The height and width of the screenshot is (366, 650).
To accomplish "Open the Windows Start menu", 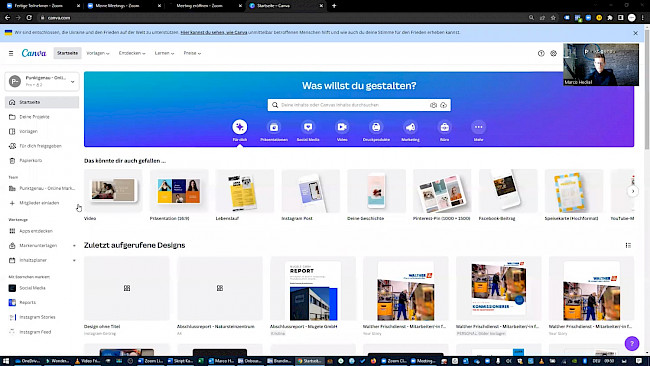I will (6, 361).
